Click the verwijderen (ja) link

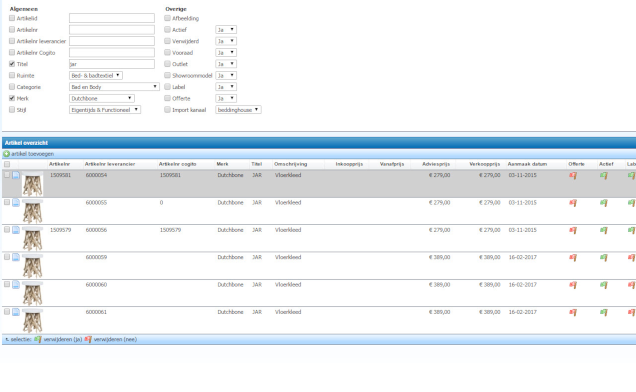pos(63,339)
